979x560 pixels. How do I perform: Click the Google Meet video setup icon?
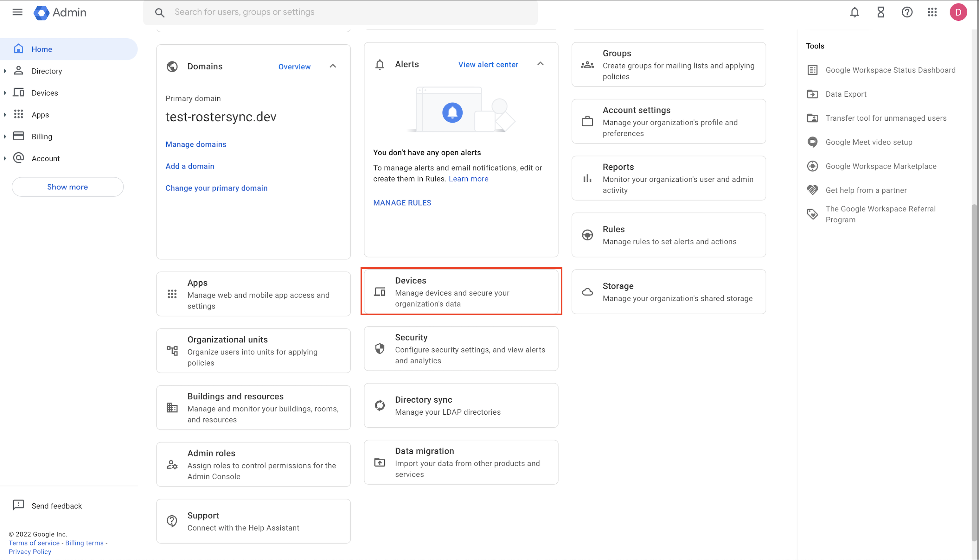coord(812,142)
